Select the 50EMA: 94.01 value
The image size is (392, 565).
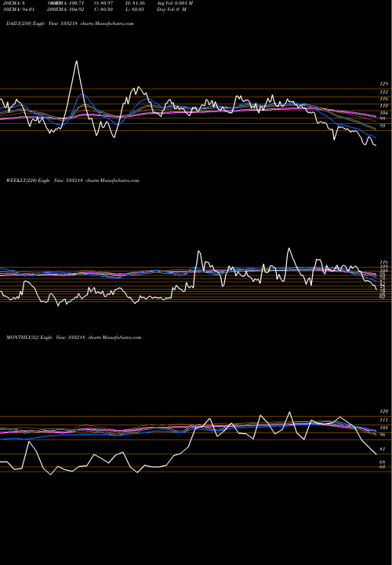(19, 9)
